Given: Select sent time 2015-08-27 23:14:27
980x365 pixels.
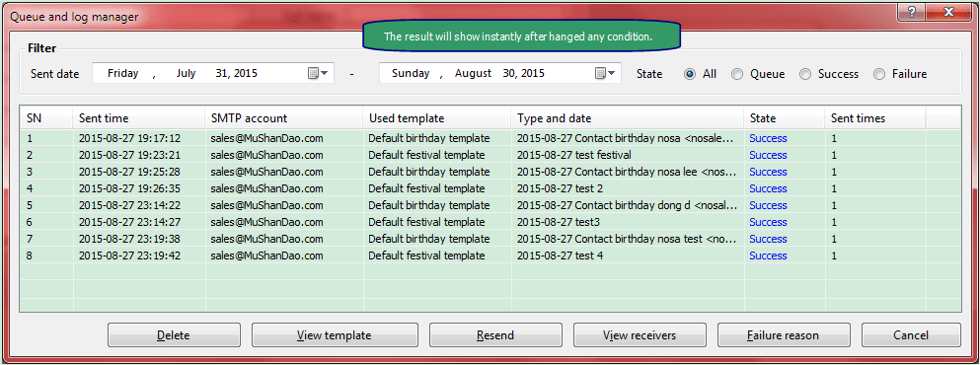Looking at the screenshot, I should (130, 222).
